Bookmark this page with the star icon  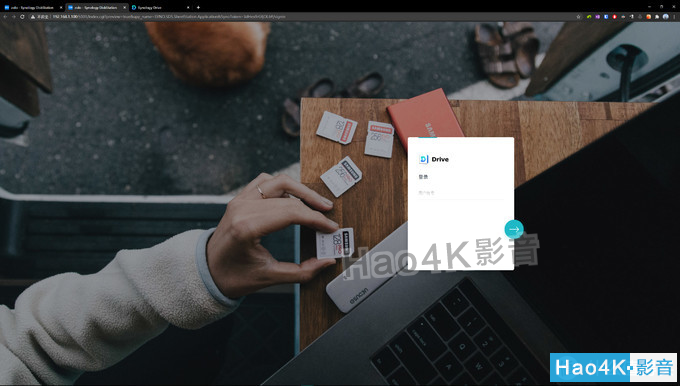578,16
